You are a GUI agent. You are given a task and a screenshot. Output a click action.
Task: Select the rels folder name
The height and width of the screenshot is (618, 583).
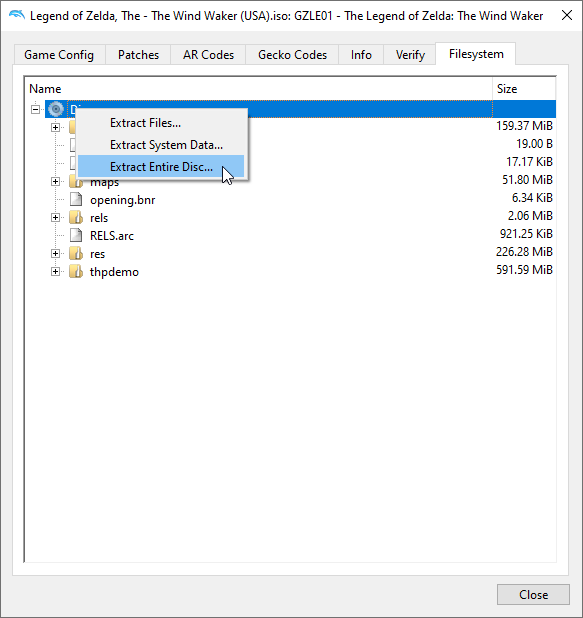click(99, 218)
